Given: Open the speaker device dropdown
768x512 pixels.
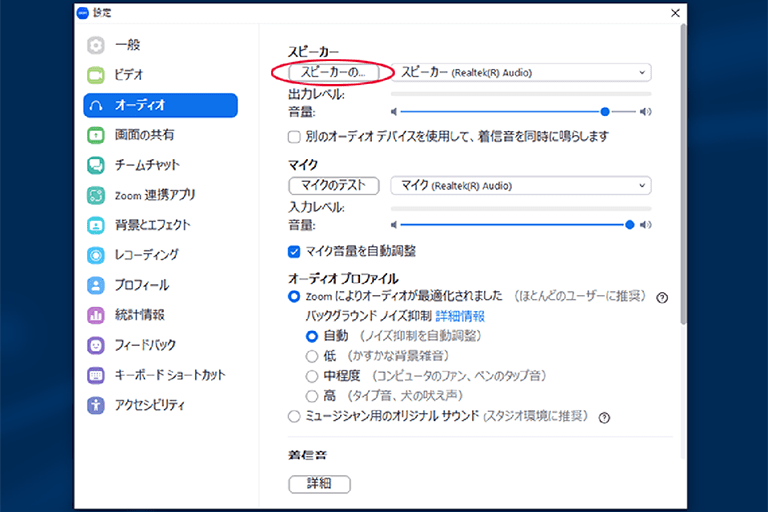Looking at the screenshot, I should coord(521,73).
